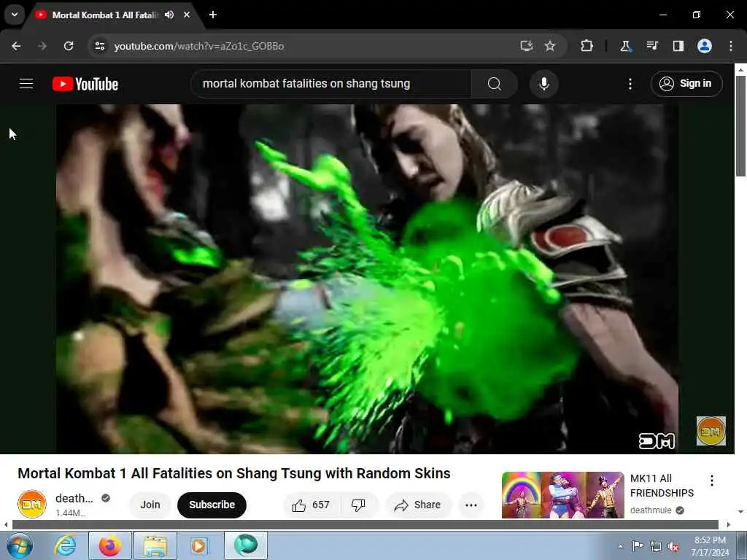
Task: Go forward to the next page
Action: pyautogui.click(x=42, y=46)
